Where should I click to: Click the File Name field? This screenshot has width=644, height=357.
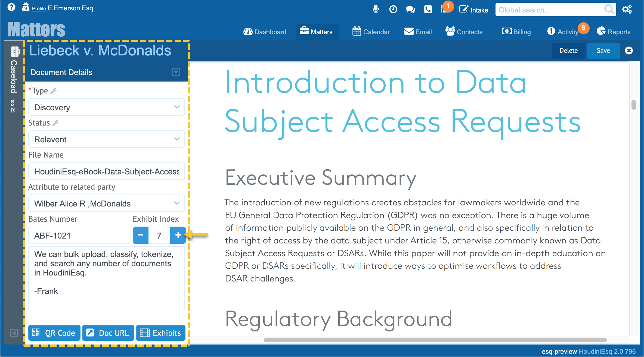pos(107,171)
